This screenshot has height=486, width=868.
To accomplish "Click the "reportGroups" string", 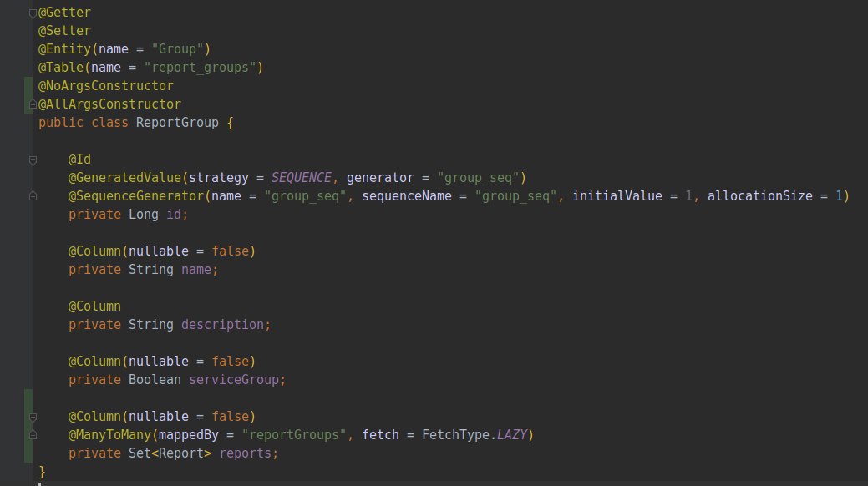I will coord(294,434).
